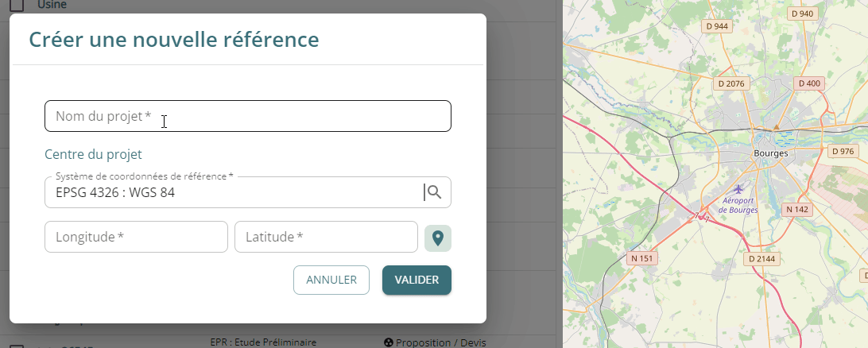
Task: Focus the Nom du projet field
Action: point(248,116)
